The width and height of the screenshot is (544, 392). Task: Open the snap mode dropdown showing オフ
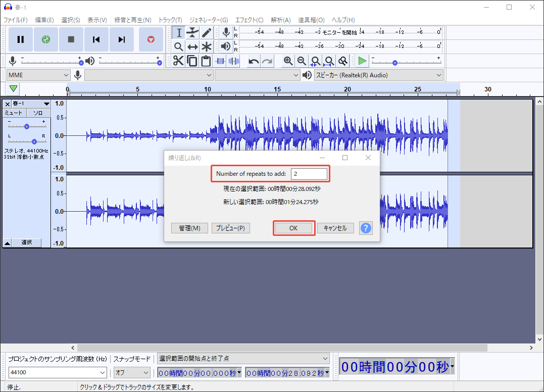[x=131, y=372]
